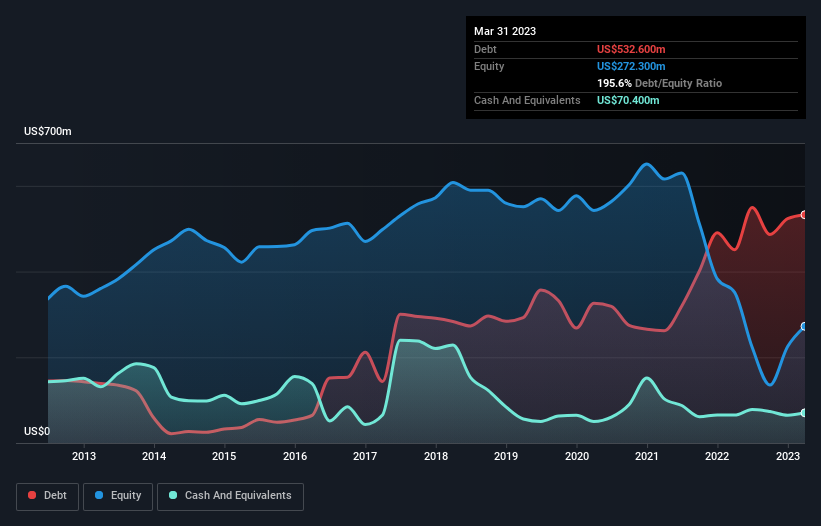Click the Mar 31 2023 tooltip date
The image size is (821, 526).
tap(505, 31)
